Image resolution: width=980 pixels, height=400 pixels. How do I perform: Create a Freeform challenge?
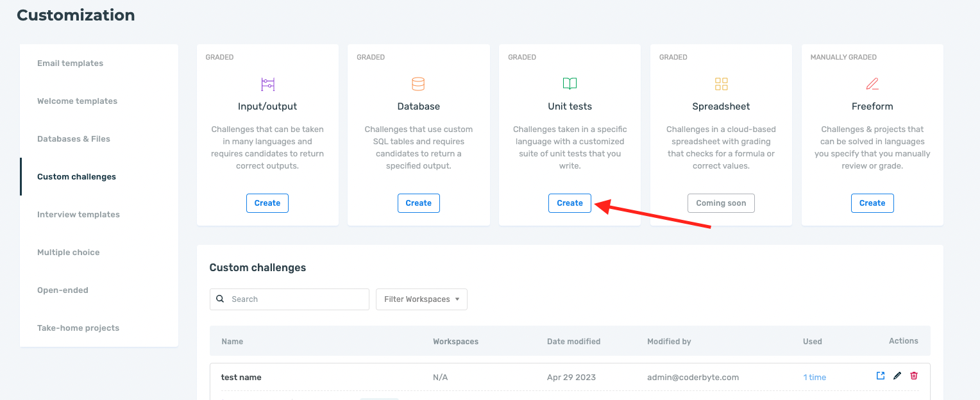click(x=872, y=203)
